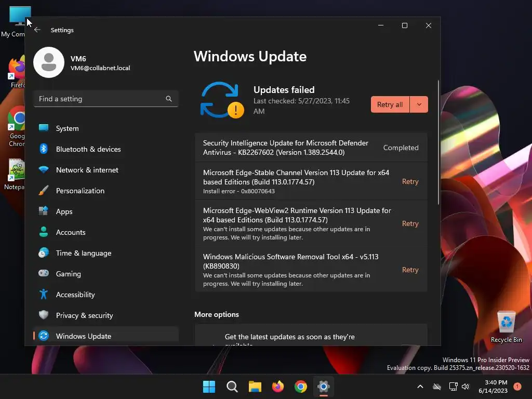Image resolution: width=532 pixels, height=399 pixels.
Task: Open Time & language settings
Action: click(106, 253)
